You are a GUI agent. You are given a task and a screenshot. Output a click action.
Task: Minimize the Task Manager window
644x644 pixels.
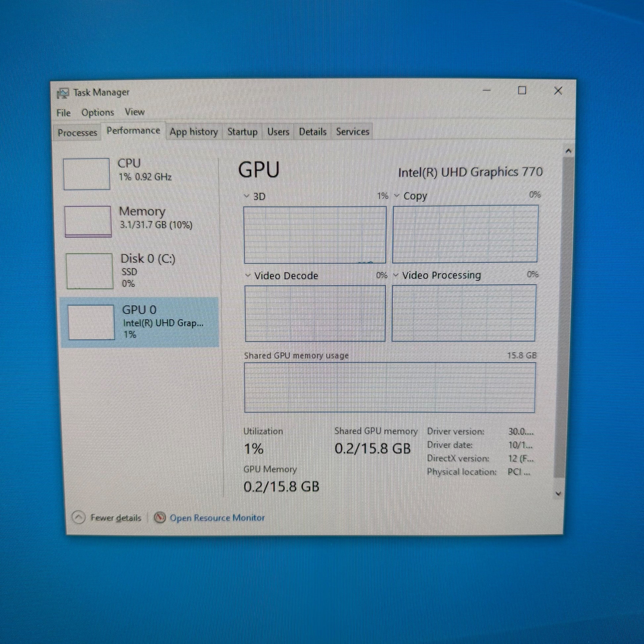(x=487, y=90)
